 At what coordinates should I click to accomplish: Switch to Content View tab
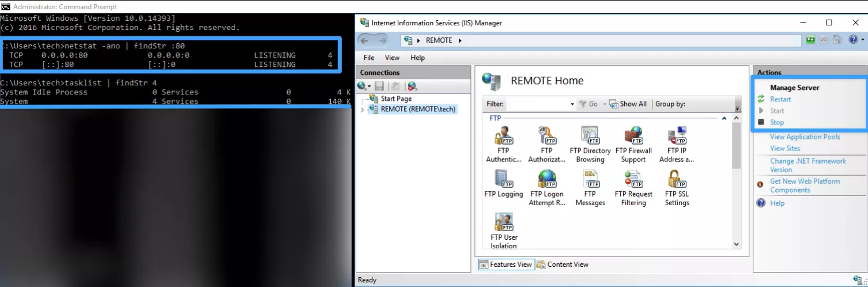563,265
